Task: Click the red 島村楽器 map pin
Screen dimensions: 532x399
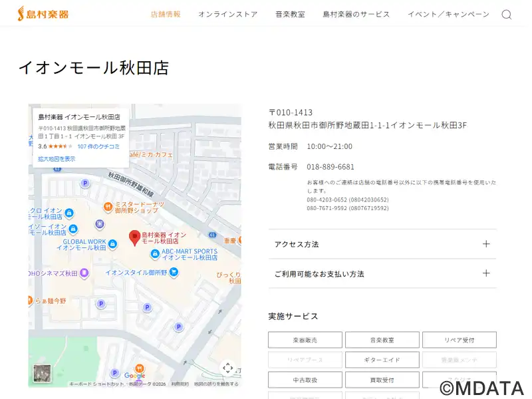Action: 134,237
